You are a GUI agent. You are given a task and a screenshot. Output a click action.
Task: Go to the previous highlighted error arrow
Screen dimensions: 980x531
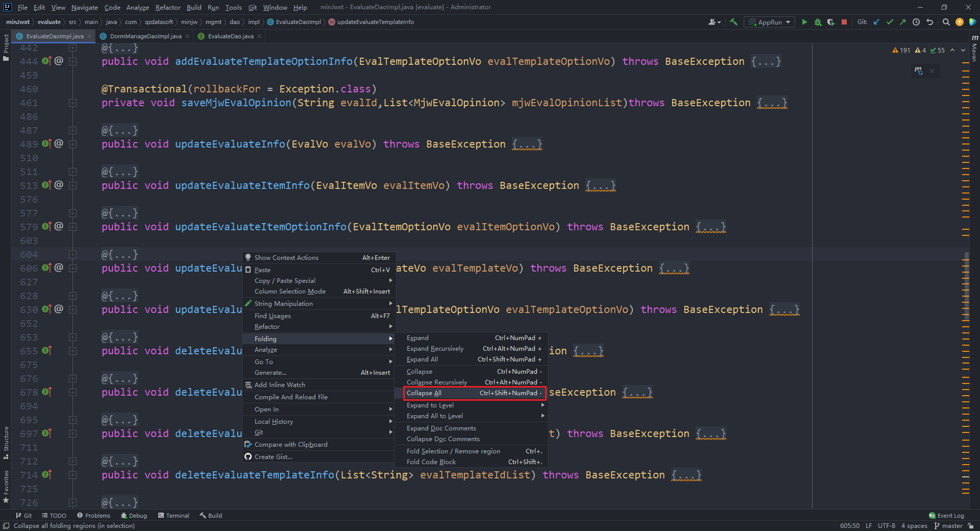coord(952,50)
